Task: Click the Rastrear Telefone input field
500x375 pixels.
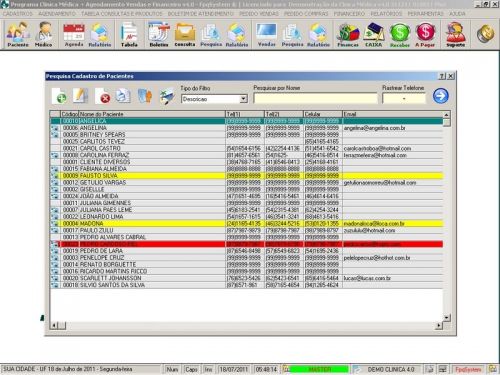Action: click(404, 98)
